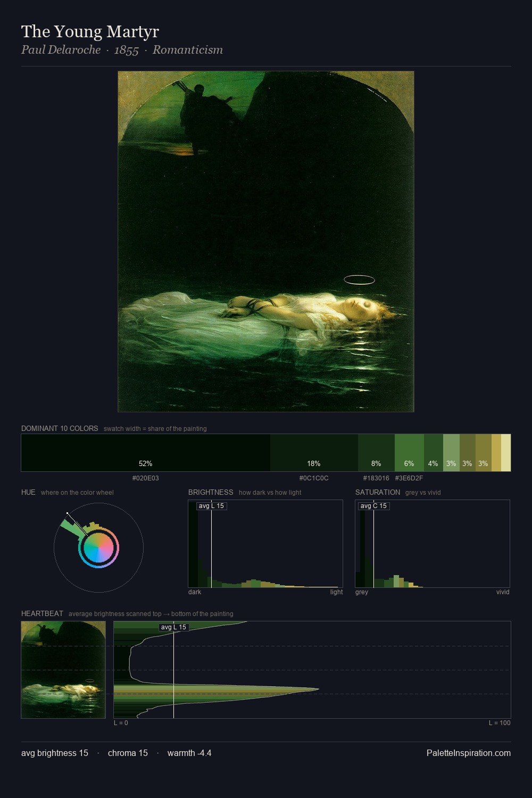532x798 pixels.
Task: Click the 'Paul Delaroche · 1855 · Romanticism' subtitle
Action: [122, 50]
